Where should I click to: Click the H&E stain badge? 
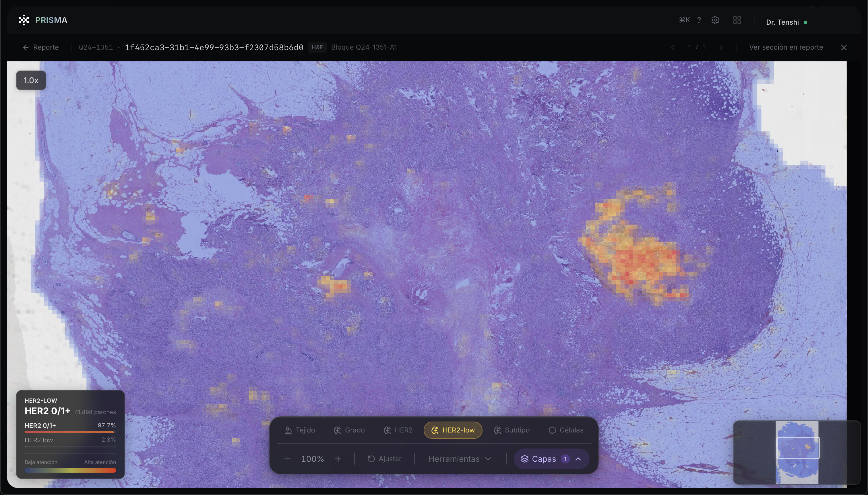pyautogui.click(x=317, y=47)
